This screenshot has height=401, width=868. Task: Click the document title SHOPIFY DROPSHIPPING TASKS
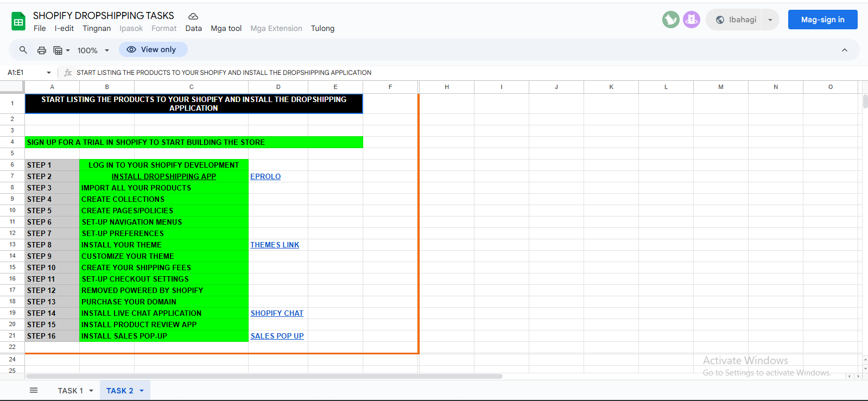click(x=103, y=16)
